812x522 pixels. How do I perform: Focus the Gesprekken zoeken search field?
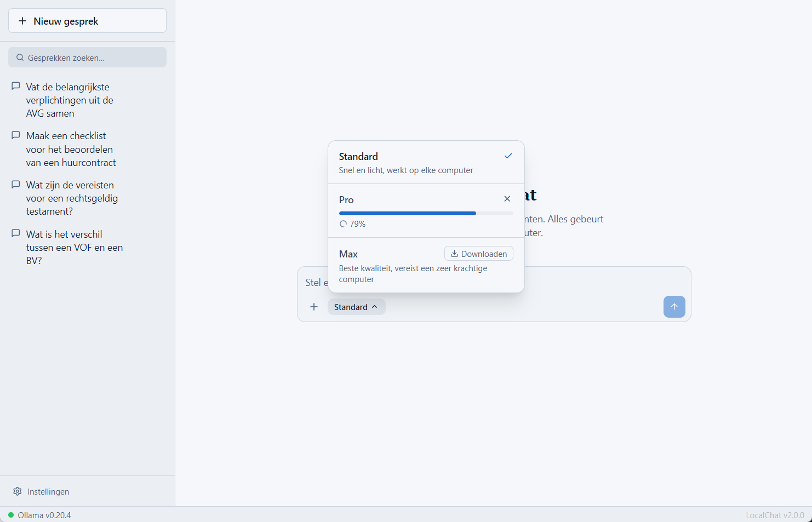click(87, 58)
